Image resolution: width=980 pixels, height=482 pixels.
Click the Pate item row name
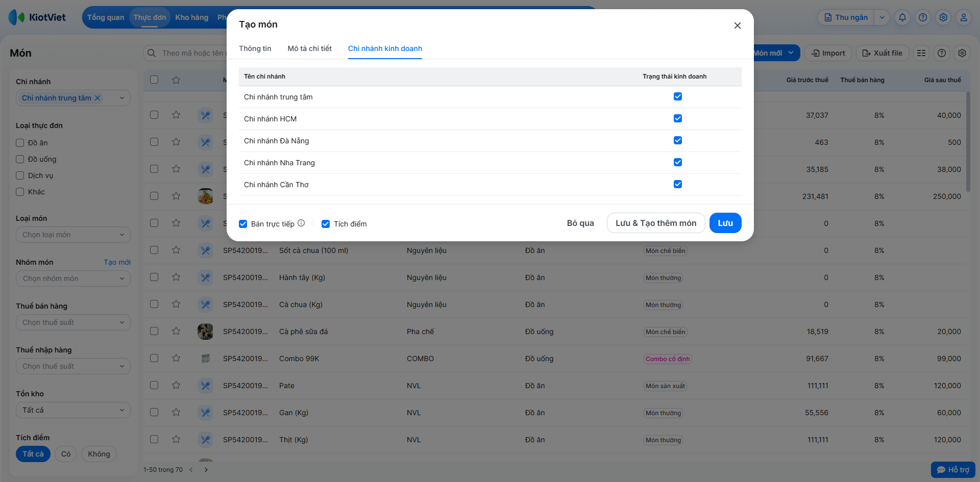tap(287, 386)
